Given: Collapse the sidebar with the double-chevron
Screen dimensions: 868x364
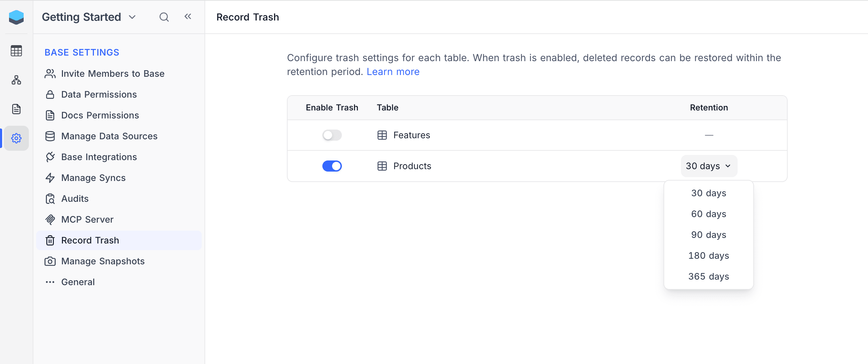Looking at the screenshot, I should (188, 16).
